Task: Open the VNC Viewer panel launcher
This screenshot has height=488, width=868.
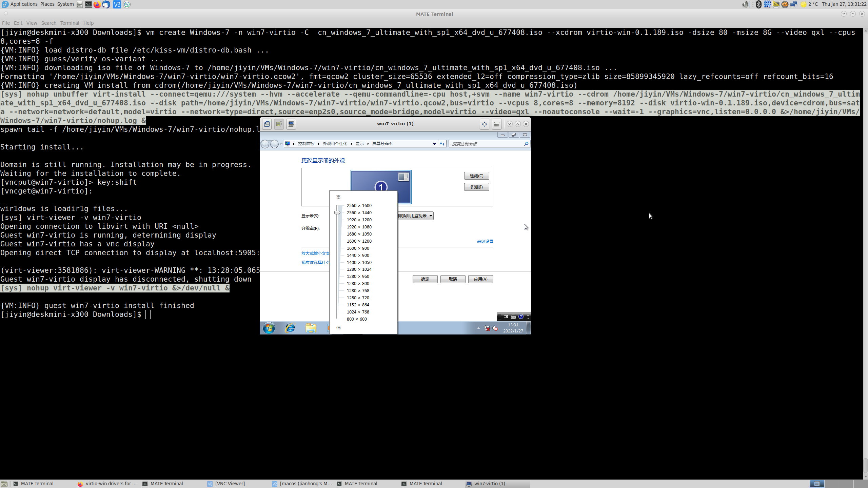Action: [x=117, y=4]
